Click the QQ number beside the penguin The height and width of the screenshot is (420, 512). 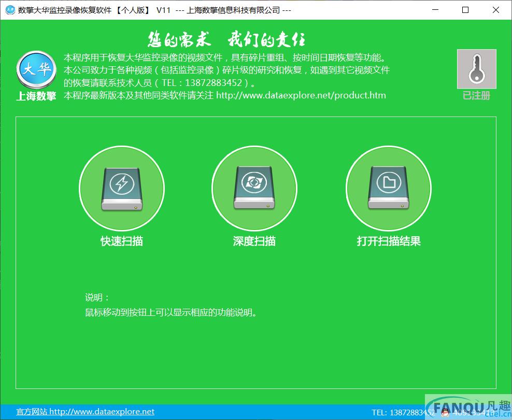(472, 412)
